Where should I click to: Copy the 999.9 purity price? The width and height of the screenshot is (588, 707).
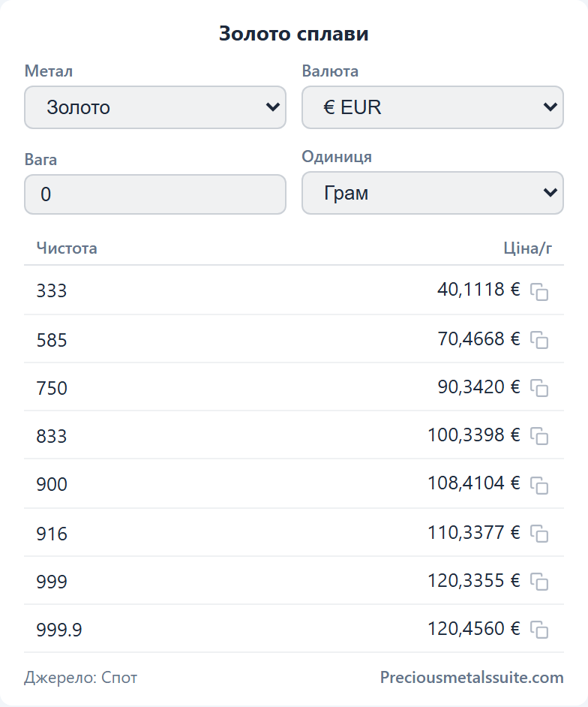point(539,630)
